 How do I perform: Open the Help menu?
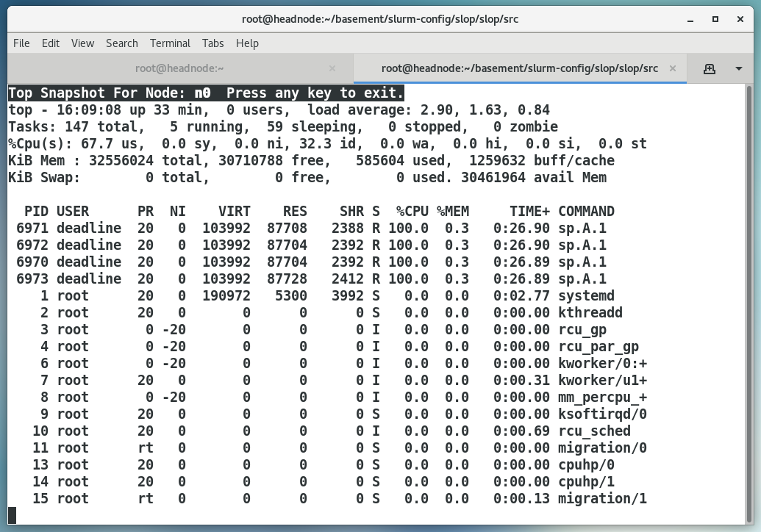(247, 43)
